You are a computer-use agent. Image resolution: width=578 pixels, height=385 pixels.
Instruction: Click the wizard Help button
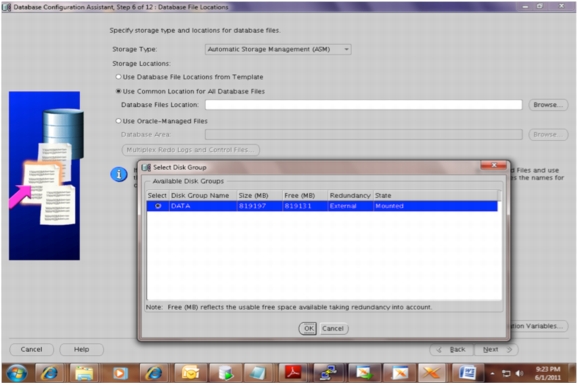click(81, 349)
